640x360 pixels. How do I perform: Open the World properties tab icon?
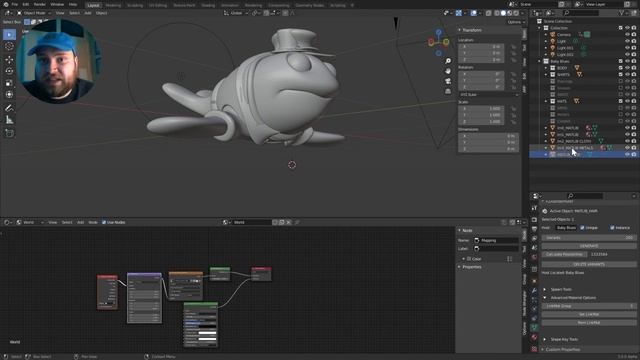534,258
